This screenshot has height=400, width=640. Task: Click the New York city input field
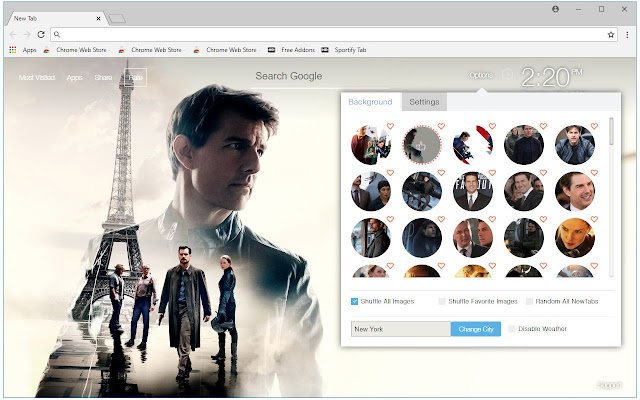pos(401,329)
